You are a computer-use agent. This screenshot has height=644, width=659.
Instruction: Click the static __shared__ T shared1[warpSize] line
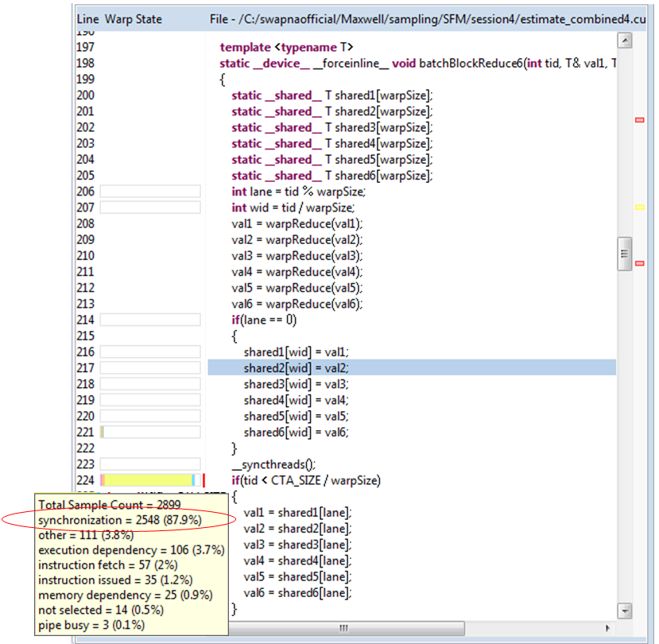pos(332,95)
